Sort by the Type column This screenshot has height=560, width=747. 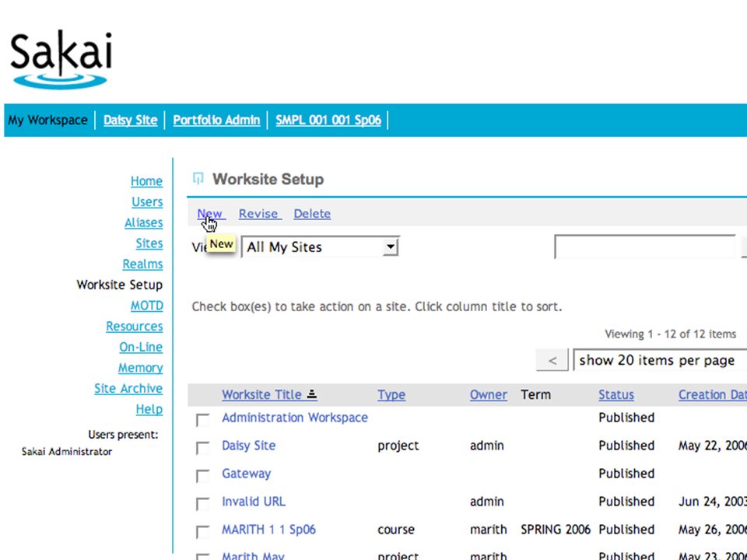click(x=391, y=394)
